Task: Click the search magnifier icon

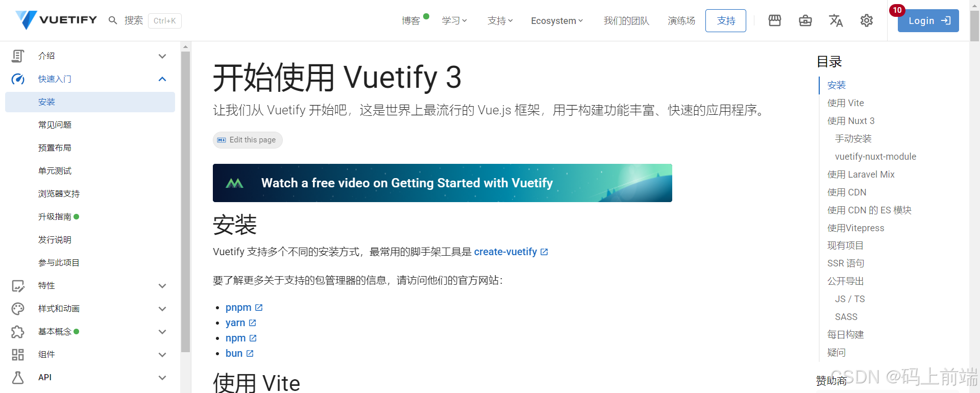Action: tap(113, 20)
